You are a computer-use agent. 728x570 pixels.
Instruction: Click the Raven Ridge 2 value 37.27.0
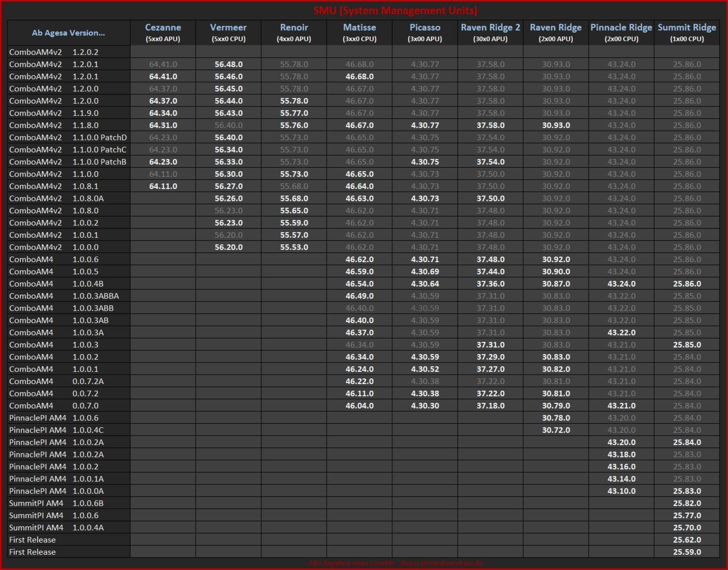coord(490,369)
